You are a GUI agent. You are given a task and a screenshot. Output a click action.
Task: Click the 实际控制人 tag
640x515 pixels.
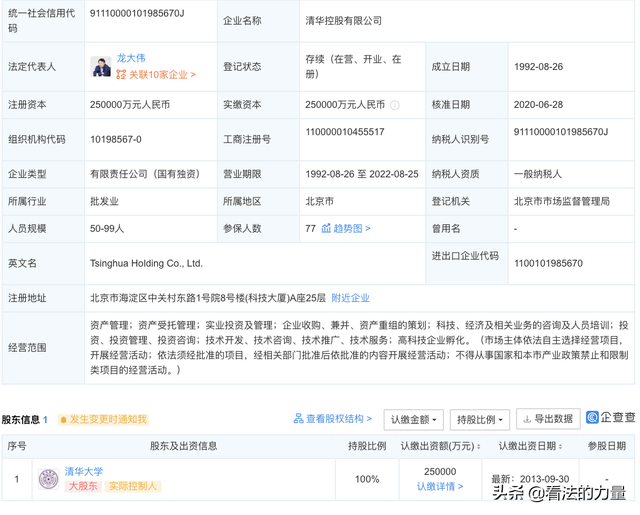click(133, 486)
